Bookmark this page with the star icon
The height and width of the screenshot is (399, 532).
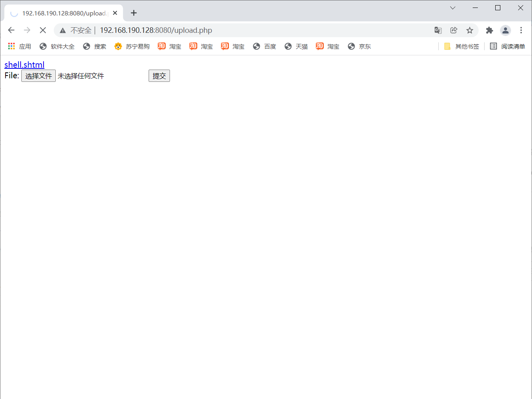click(470, 30)
